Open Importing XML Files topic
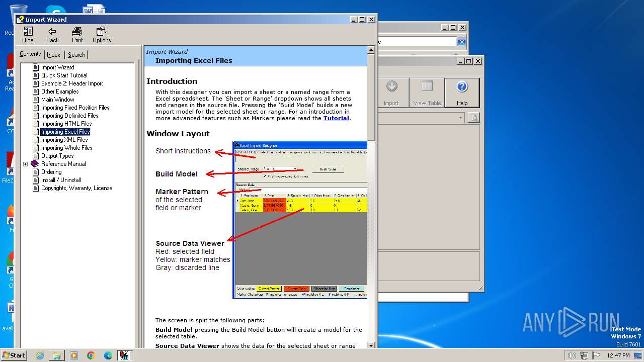 pos(64,140)
